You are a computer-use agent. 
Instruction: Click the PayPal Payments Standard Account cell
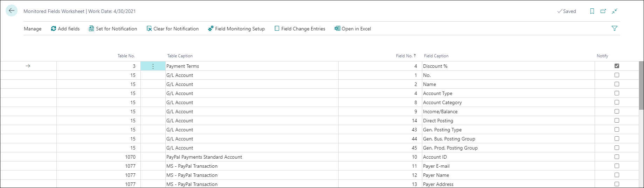252,157
